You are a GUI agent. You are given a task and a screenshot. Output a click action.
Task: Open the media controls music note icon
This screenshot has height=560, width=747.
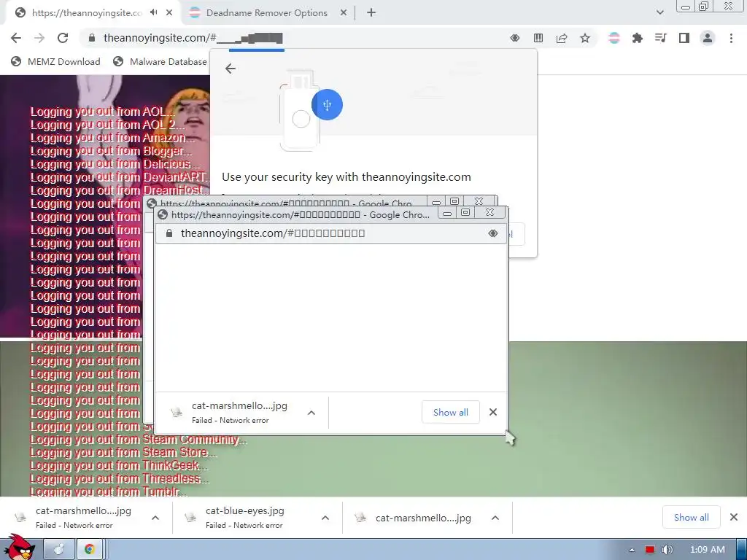[x=661, y=38]
